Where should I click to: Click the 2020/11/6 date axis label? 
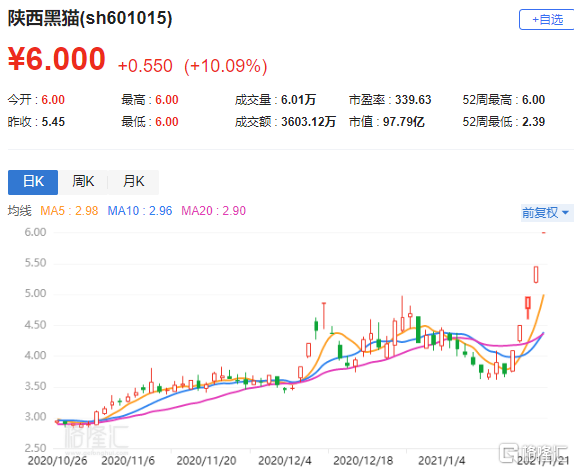(128, 460)
